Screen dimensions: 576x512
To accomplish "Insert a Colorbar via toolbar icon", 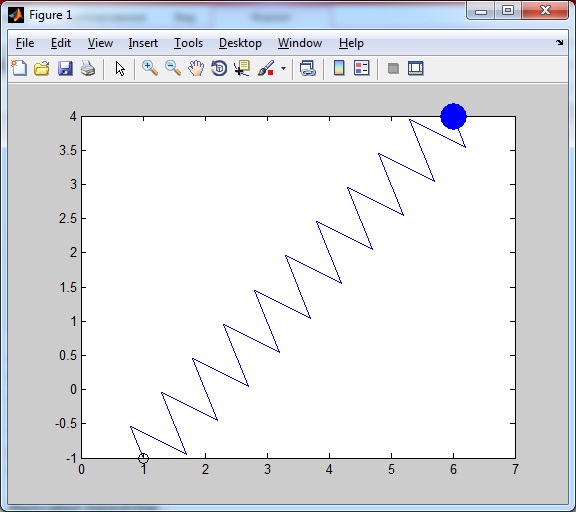I will coord(339,68).
